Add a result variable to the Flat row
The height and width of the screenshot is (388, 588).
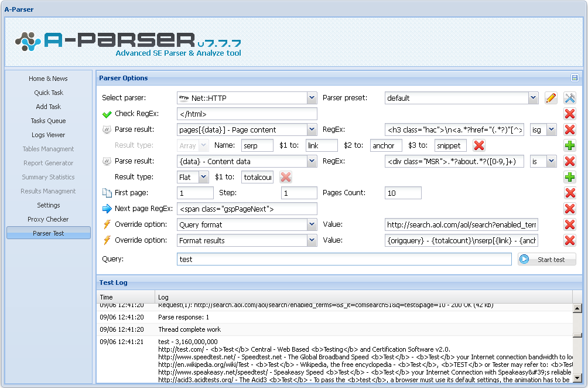point(570,177)
